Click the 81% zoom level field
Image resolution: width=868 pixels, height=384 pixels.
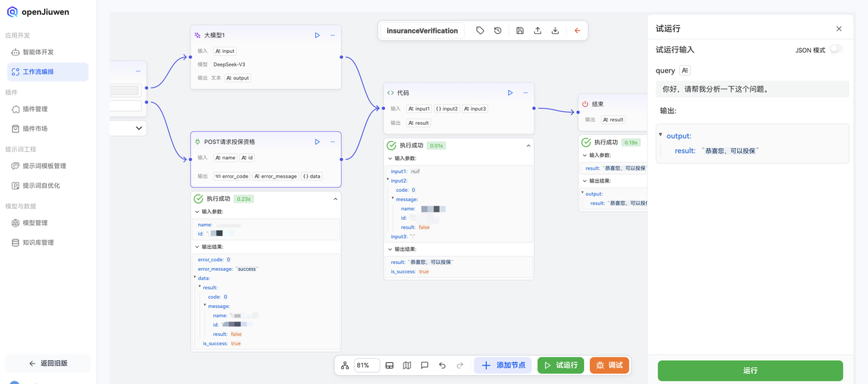tap(367, 365)
